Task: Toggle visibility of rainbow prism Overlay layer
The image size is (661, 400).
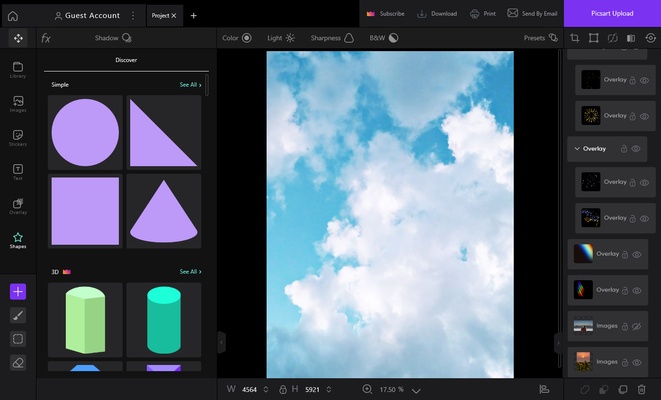Action: click(637, 254)
